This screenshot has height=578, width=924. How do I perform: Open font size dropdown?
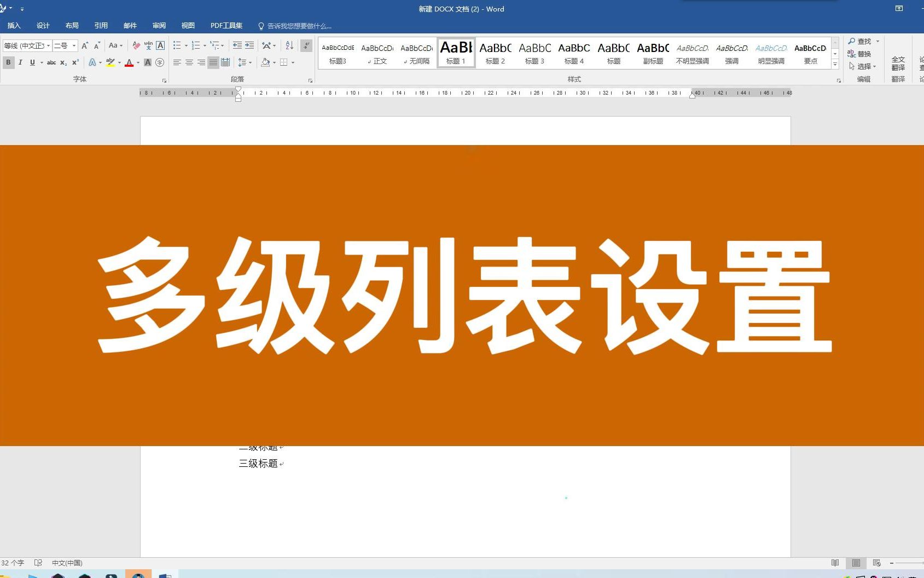coord(74,45)
